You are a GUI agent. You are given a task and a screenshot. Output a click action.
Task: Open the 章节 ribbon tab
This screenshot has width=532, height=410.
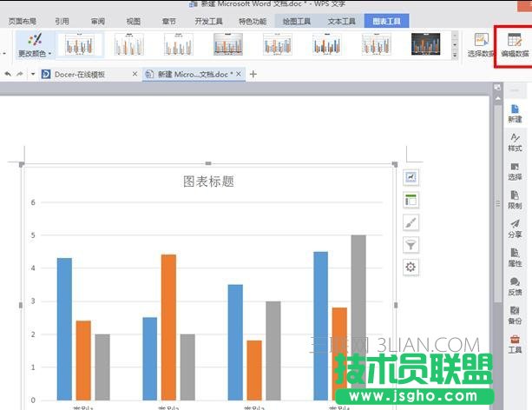pos(169,21)
